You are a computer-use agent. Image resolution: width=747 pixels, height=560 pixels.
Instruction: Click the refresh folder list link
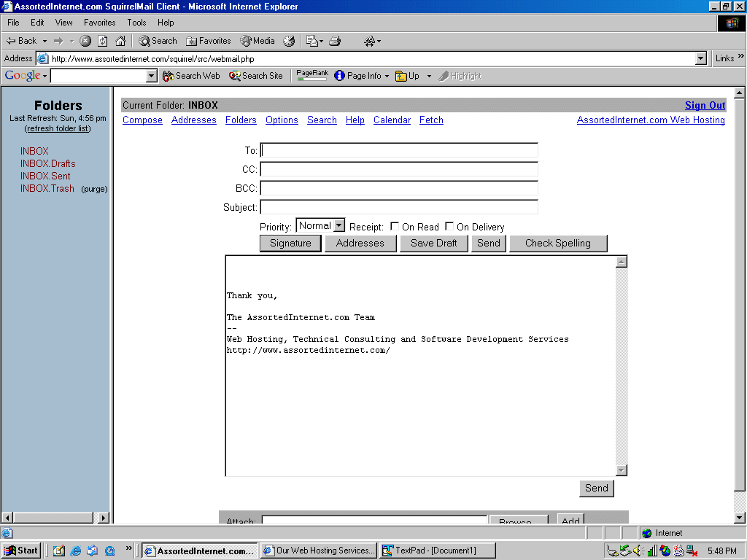[x=58, y=128]
